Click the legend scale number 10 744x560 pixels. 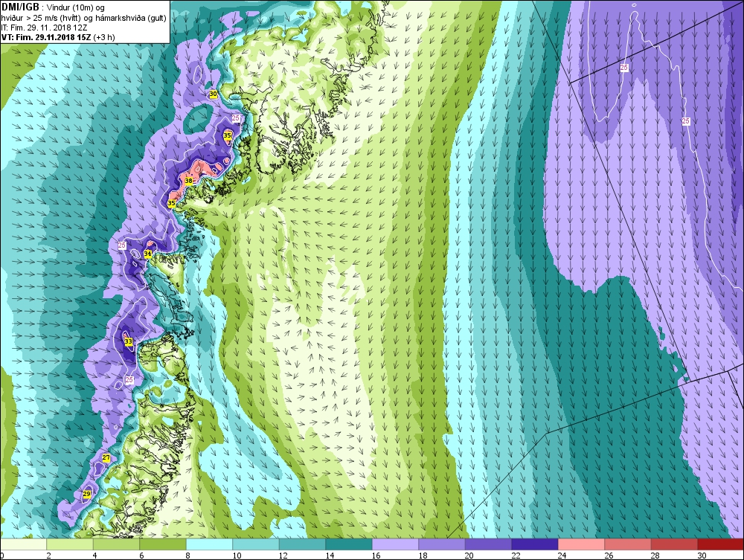pyautogui.click(x=237, y=556)
